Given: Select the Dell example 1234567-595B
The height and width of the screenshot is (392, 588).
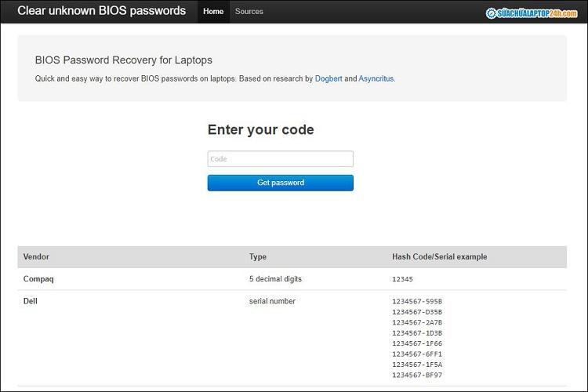Looking at the screenshot, I should (x=417, y=301).
